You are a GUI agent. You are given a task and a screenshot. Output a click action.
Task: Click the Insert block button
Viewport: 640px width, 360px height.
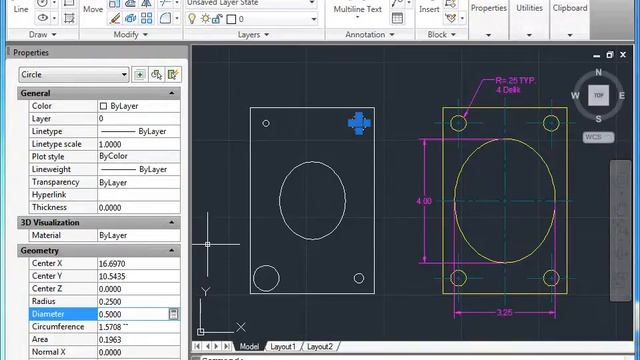(429, 9)
